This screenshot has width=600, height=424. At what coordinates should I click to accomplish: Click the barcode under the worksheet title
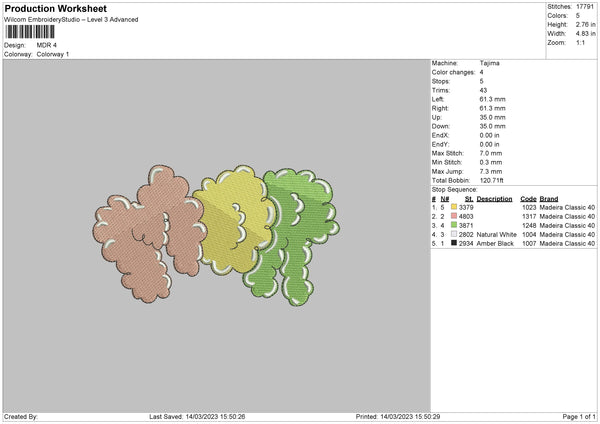[30, 32]
